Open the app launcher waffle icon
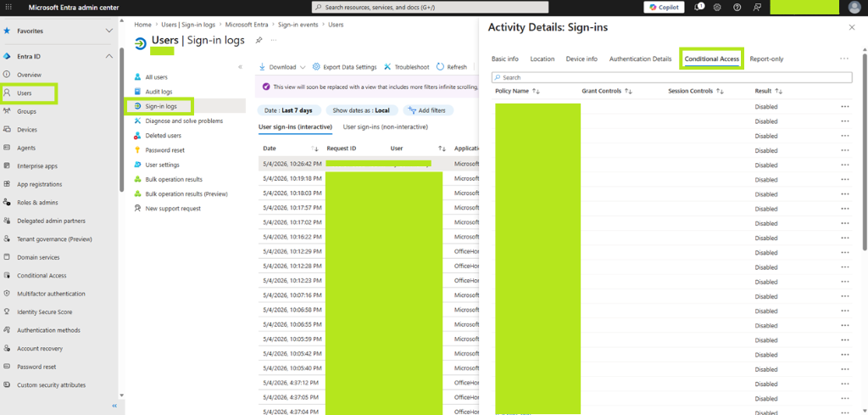The image size is (868, 415). point(8,7)
